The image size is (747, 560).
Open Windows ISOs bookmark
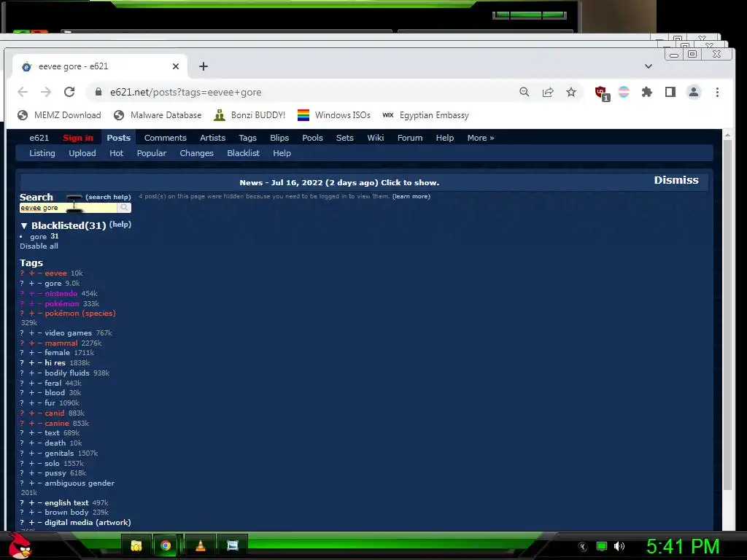tap(333, 115)
